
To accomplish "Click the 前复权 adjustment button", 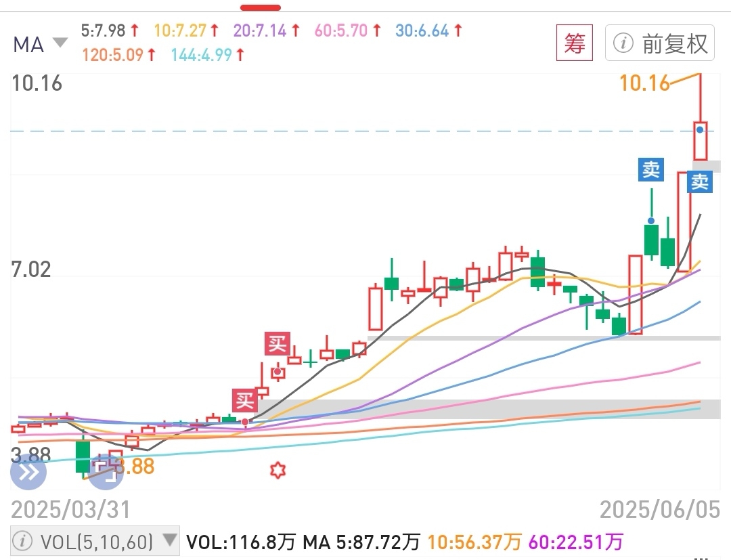I will pyautogui.click(x=660, y=43).
